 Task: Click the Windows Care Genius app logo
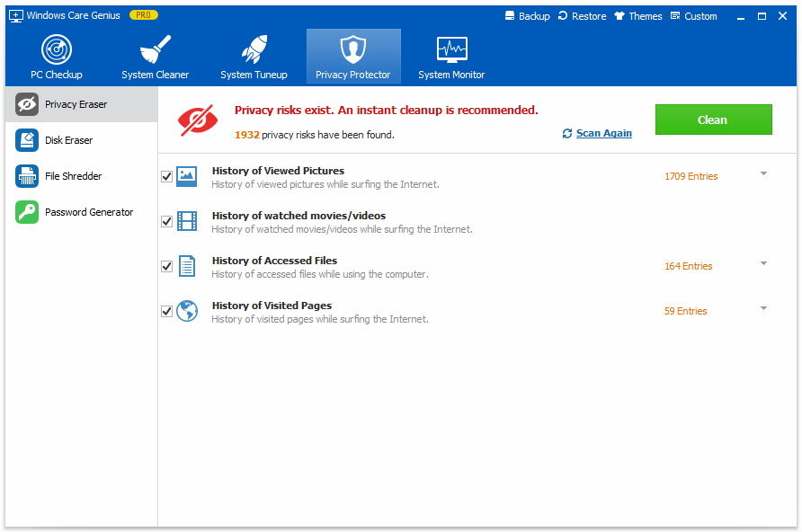click(x=16, y=16)
